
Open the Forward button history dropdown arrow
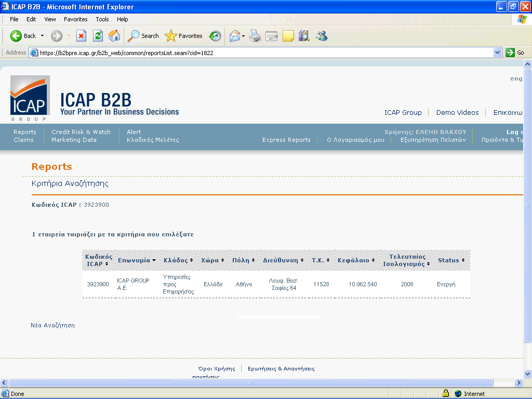click(x=69, y=36)
